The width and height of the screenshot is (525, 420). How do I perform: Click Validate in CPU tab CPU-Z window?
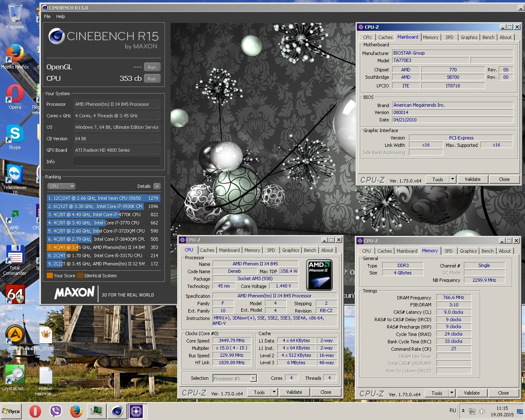294,392
